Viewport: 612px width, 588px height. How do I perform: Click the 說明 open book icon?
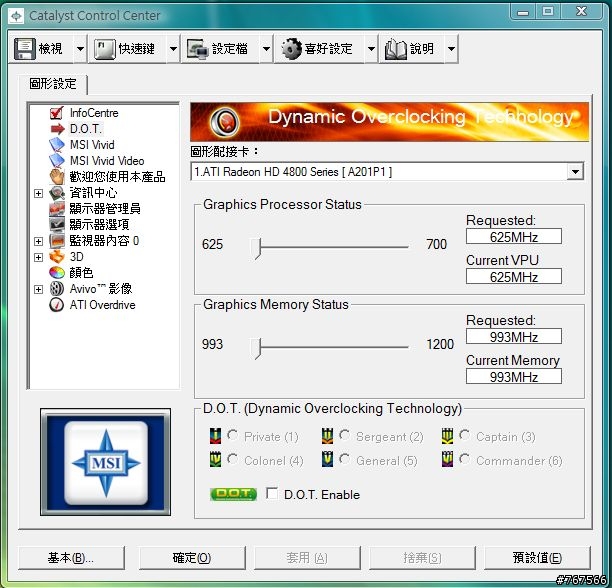click(396, 50)
